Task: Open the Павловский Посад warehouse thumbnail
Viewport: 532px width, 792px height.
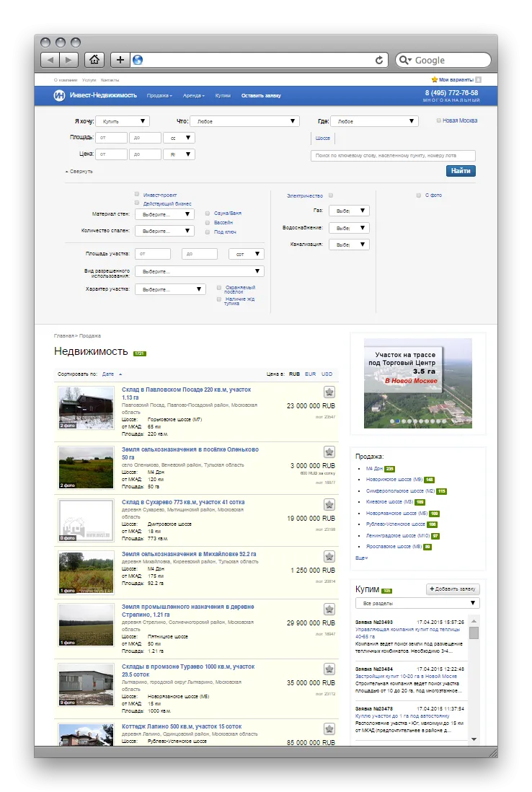Action: [x=87, y=408]
